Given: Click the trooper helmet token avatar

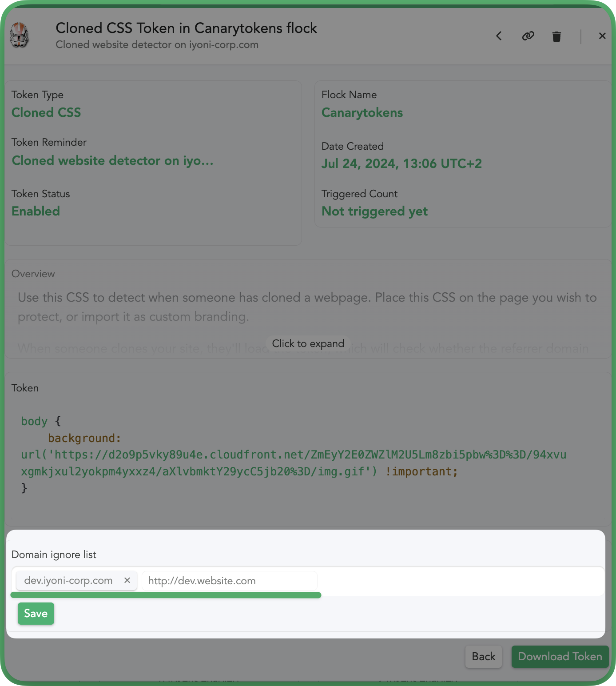Looking at the screenshot, I should coord(20,35).
